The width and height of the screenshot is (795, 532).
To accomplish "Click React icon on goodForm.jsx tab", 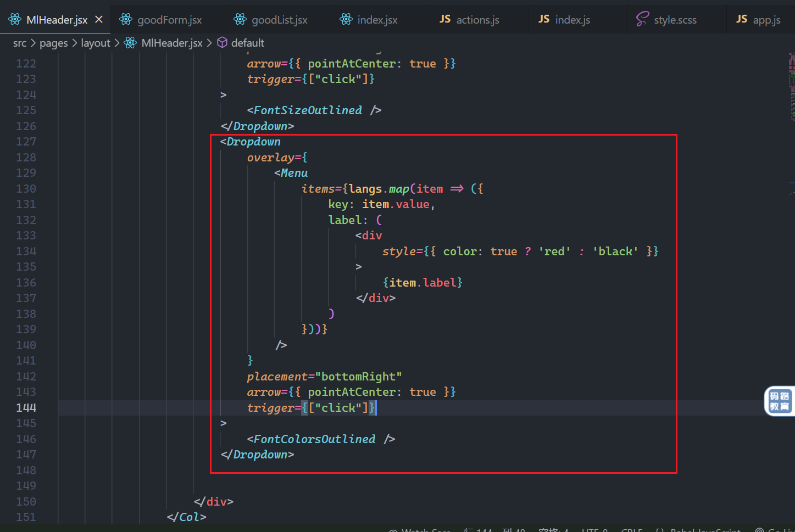I will (x=126, y=20).
